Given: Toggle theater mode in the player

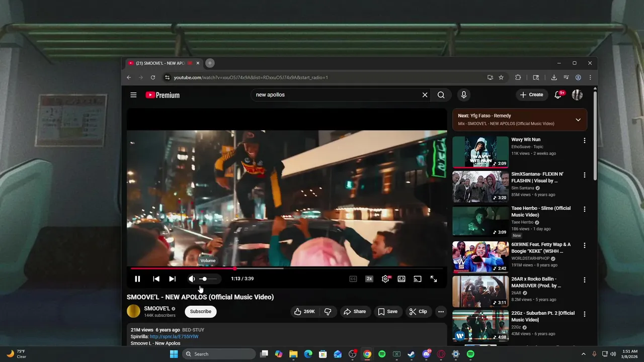Looking at the screenshot, I should [401, 279].
